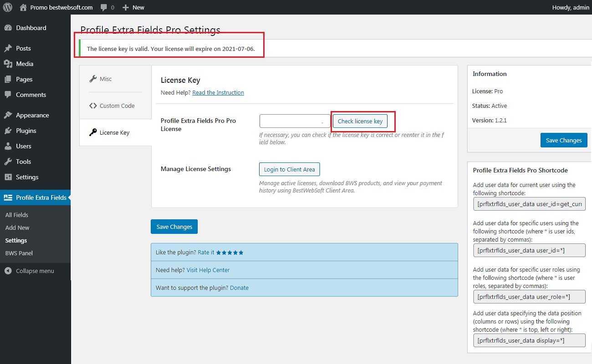The width and height of the screenshot is (592, 364).
Task: Click the Donate link
Action: pos(239,288)
